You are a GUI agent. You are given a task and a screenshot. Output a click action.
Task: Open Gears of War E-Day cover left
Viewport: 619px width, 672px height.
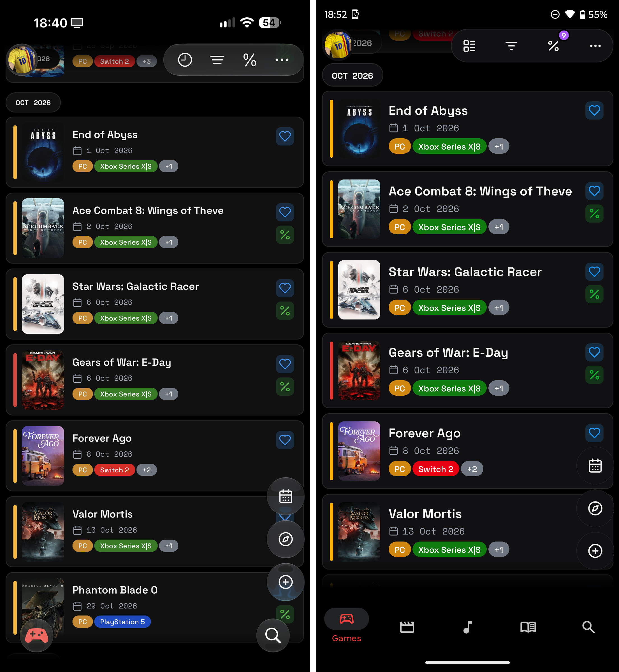(x=43, y=380)
